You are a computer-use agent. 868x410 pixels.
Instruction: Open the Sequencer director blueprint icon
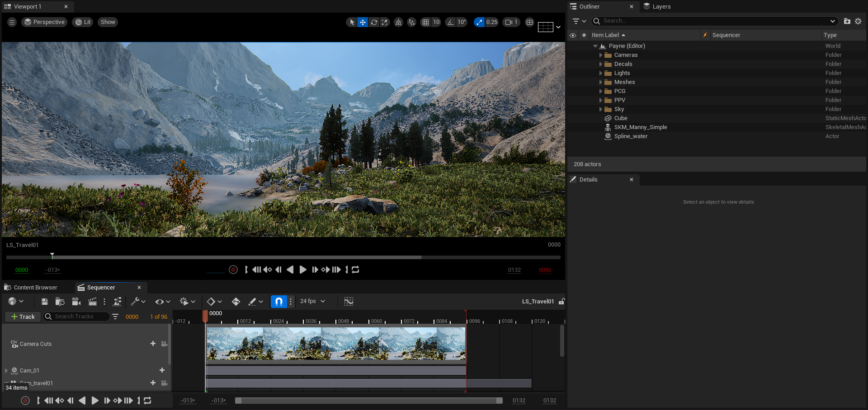pos(117,302)
